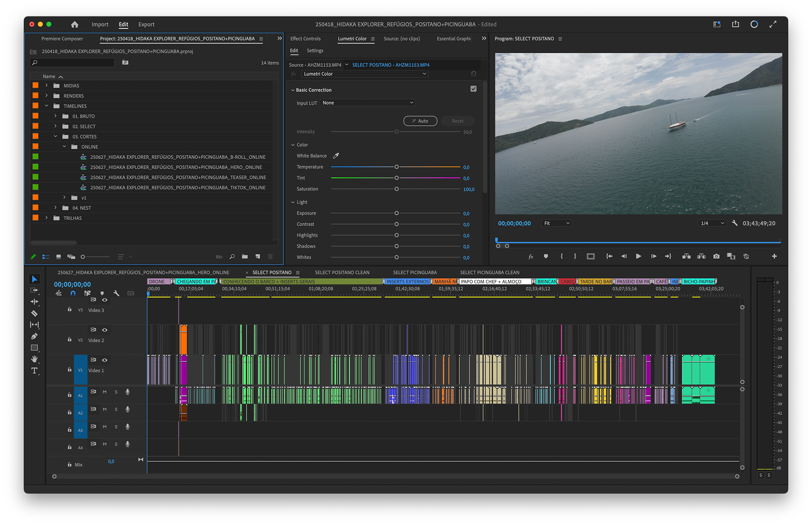The height and width of the screenshot is (525, 812).
Task: Toggle the Basic Correction checkbox
Action: [473, 89]
